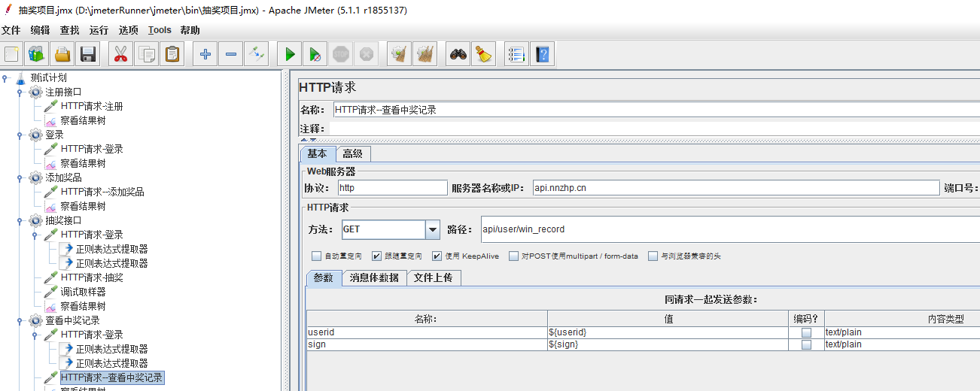980x391 pixels.
Task: Click the 协议 field containing http
Action: coord(392,188)
